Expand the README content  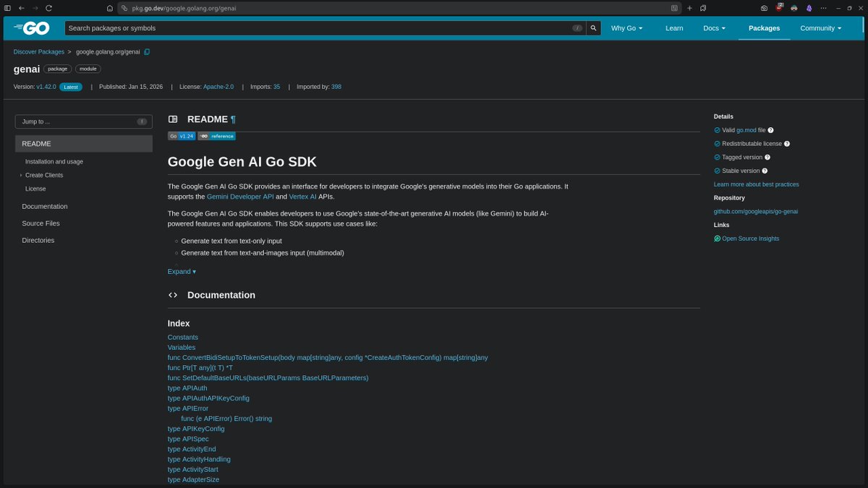(x=182, y=272)
